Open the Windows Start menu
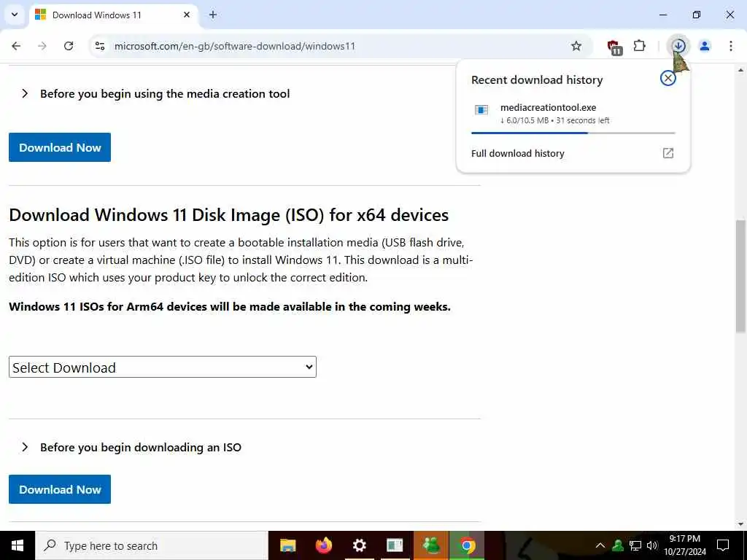 click(18, 545)
